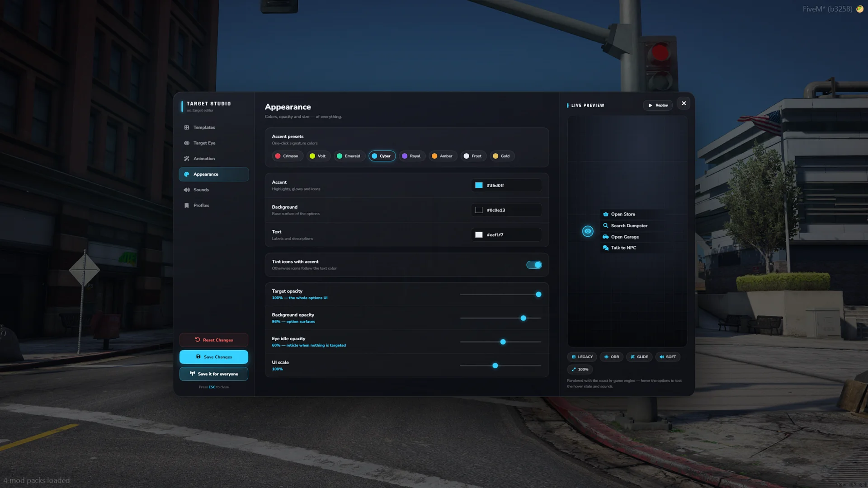868x488 pixels.
Task: Apply the ORB preview template
Action: [x=612, y=357]
